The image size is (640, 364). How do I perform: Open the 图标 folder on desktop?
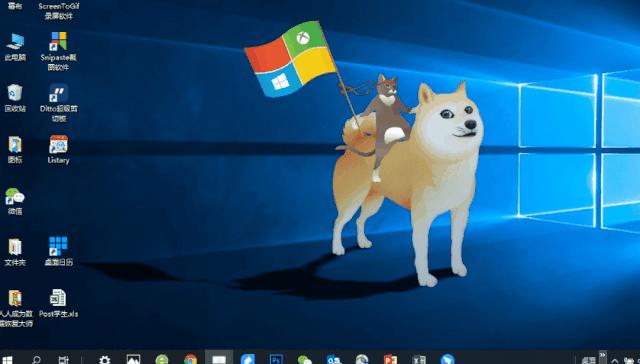(x=15, y=149)
